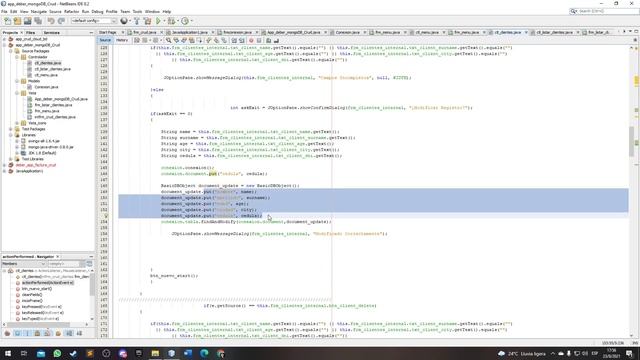640x360 pixels.
Task: Click the Build Project hammer icon
Action: 137,21
